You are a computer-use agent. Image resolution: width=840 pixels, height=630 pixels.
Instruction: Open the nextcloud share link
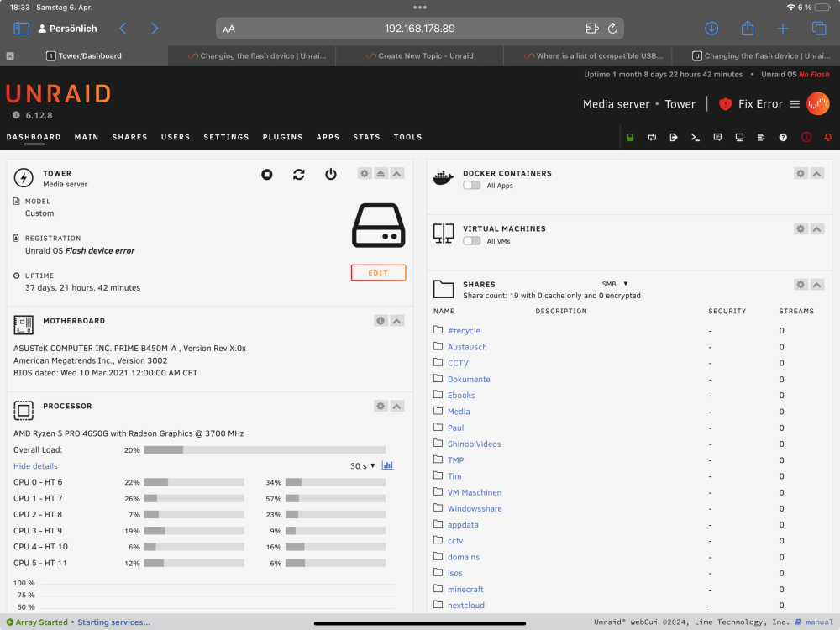[466, 606]
